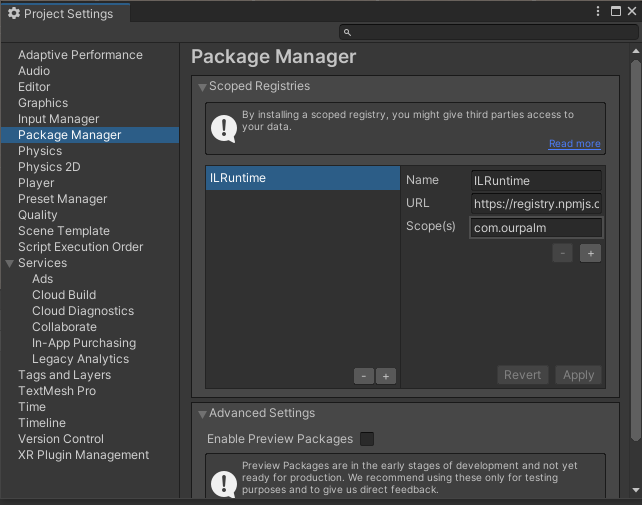
Task: Follow the Read more link
Action: 575,144
